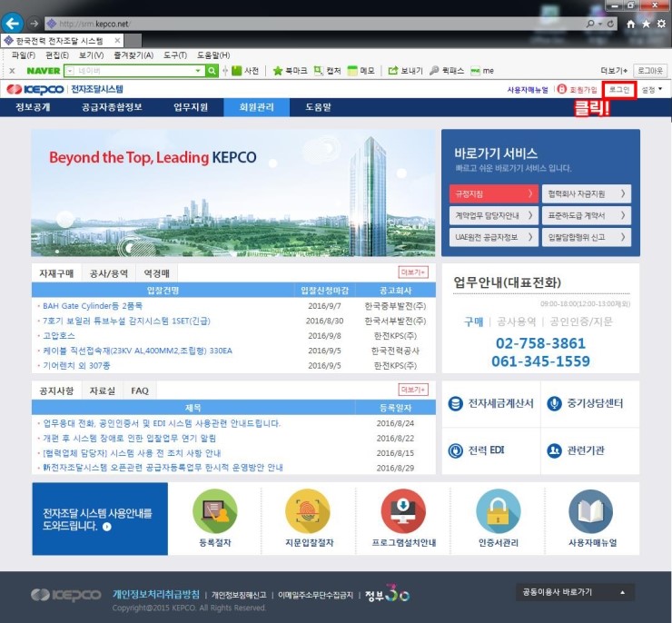Open browser tools gear icon
The width and height of the screenshot is (672, 623).
click(x=661, y=24)
